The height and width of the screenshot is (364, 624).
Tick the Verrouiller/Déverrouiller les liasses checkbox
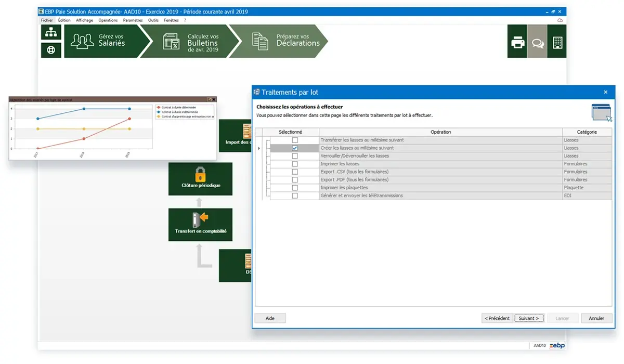tap(295, 156)
